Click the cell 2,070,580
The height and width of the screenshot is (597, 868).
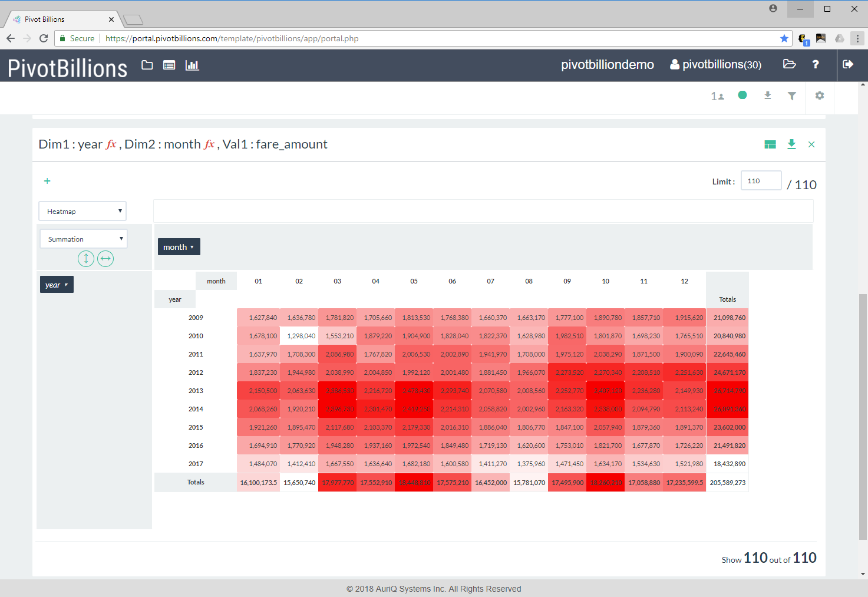[491, 391]
